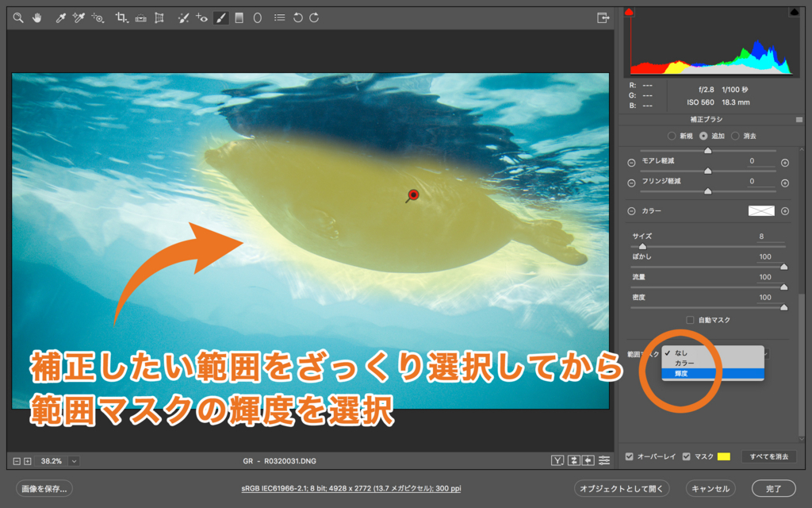The height and width of the screenshot is (508, 812).
Task: Toggle shadow clipping warning in histogram
Action: click(x=629, y=11)
